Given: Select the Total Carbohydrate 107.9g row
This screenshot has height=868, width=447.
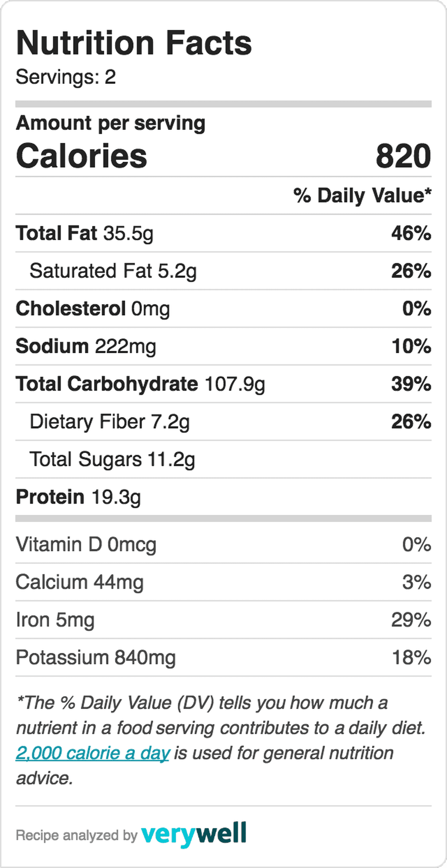Looking at the screenshot, I should pos(223,384).
